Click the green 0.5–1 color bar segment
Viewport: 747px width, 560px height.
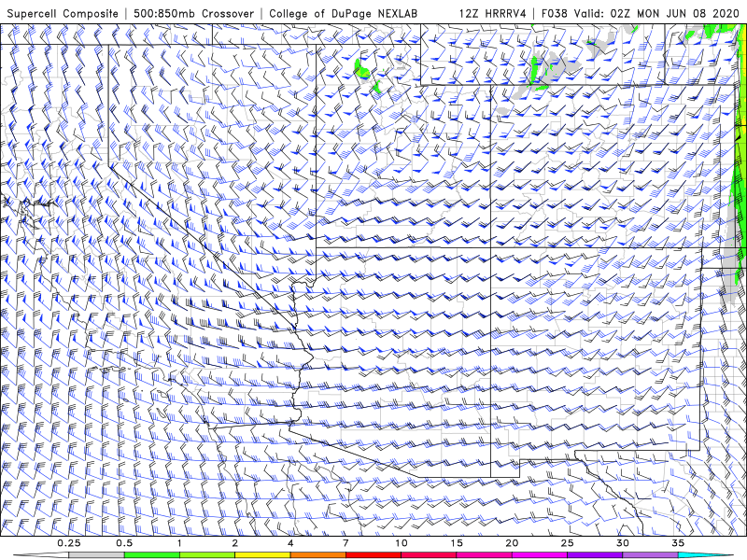pos(151,555)
